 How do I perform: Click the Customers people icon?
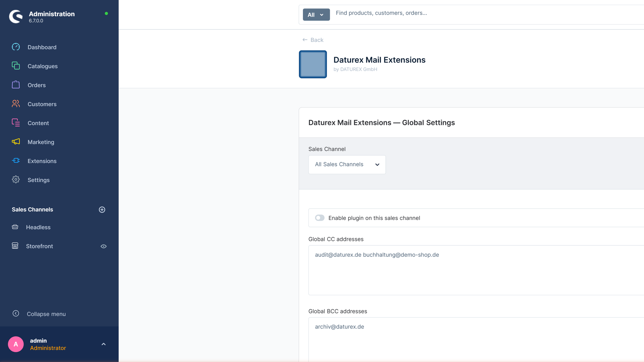(x=16, y=104)
